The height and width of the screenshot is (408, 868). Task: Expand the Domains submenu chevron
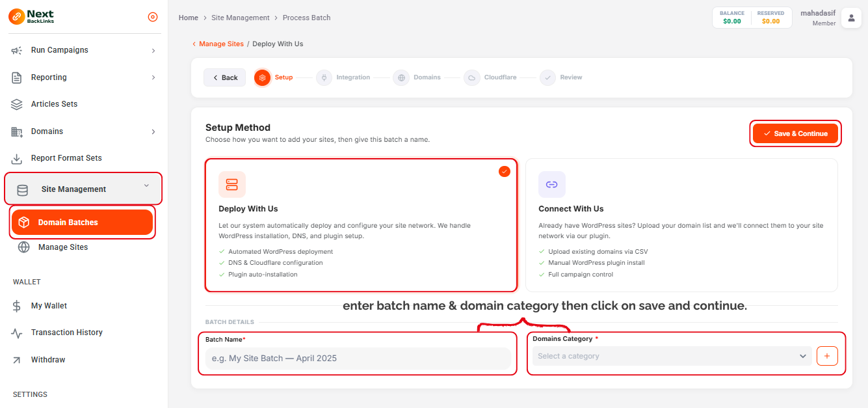click(153, 131)
